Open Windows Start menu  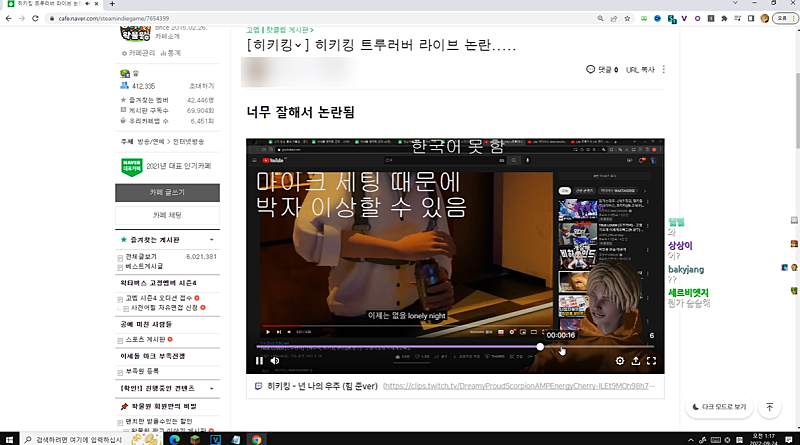(9, 439)
